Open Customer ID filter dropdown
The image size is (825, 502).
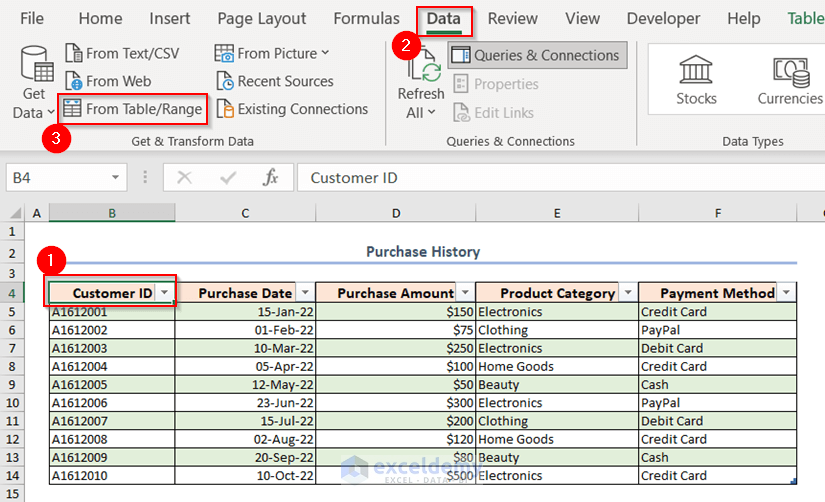tap(165, 293)
